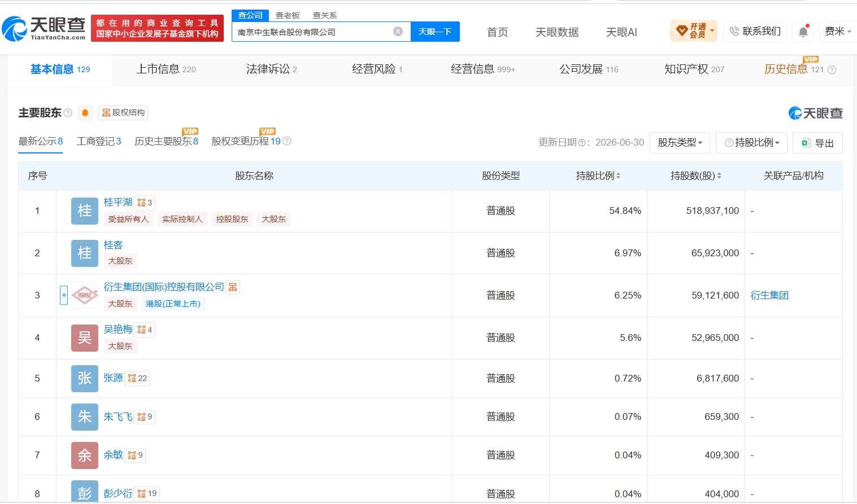Open the 衍生集团 related product link
This screenshot has width=857, height=504.
769,295
